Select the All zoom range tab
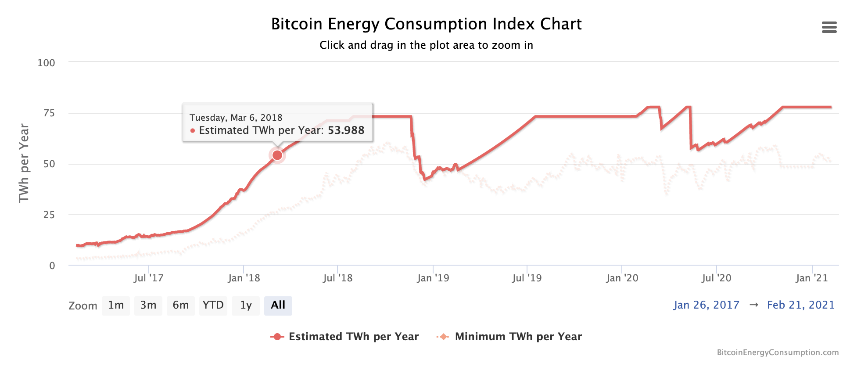Viewport: 868px width, 374px height. (x=278, y=305)
